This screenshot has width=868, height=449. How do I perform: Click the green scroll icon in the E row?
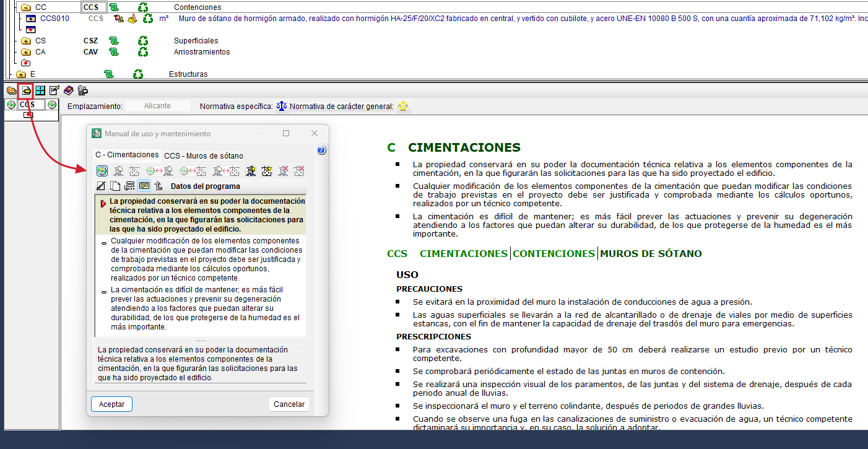coord(109,74)
